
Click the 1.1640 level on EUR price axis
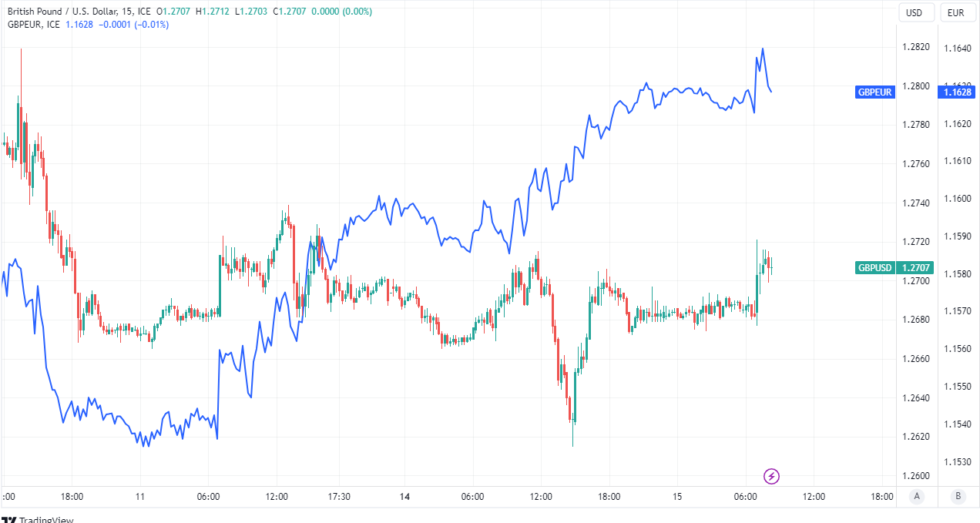click(957, 49)
